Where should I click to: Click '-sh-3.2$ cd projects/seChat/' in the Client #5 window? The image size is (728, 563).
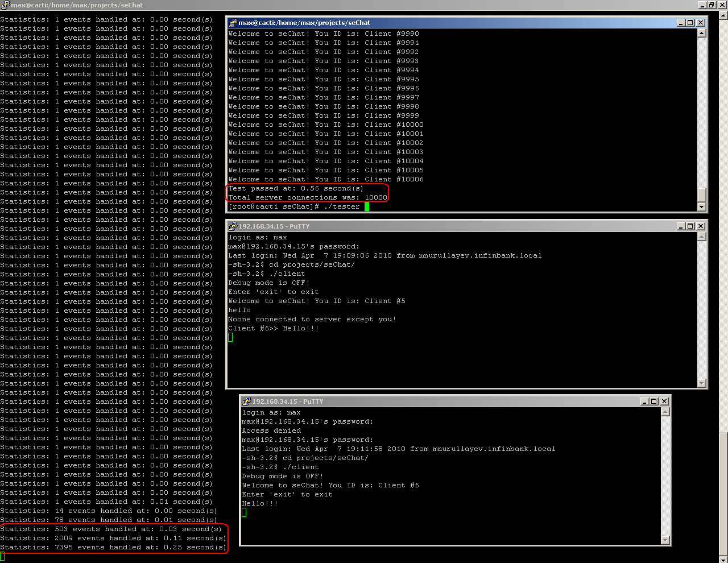pos(292,264)
